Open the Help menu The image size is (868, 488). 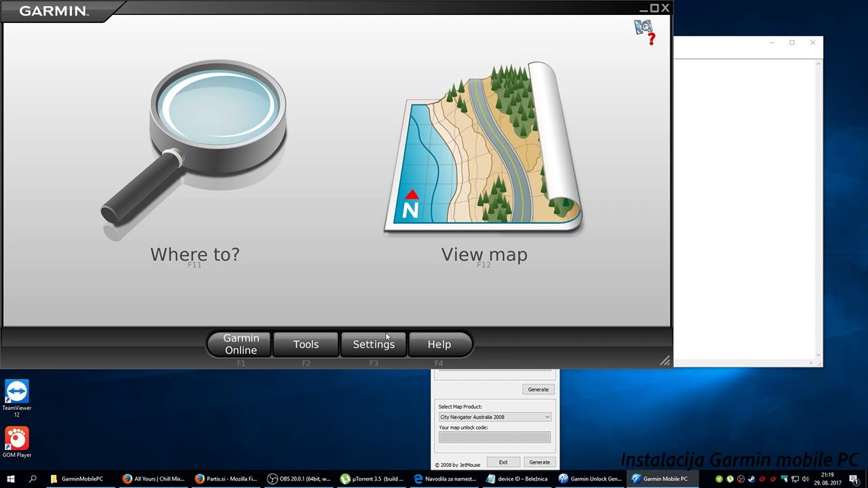tap(439, 344)
